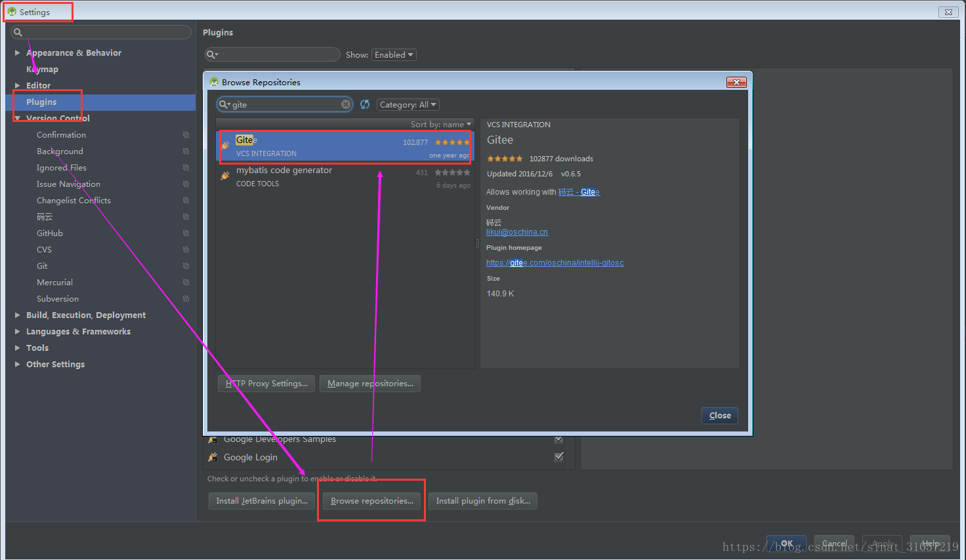The height and width of the screenshot is (560, 966).
Task: Open the Category: All dropdown
Action: (408, 104)
